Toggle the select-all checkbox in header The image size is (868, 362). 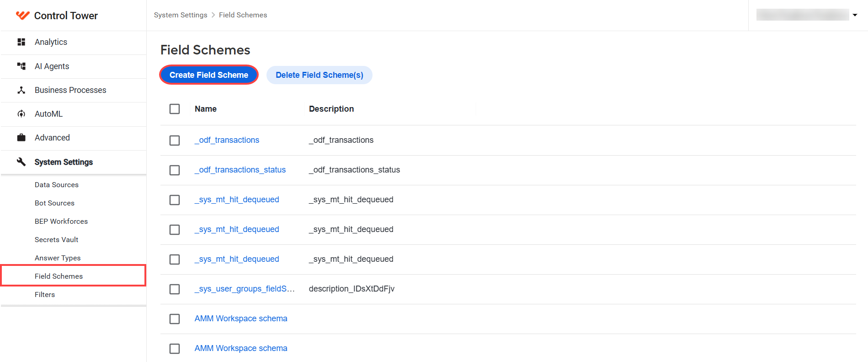tap(175, 109)
